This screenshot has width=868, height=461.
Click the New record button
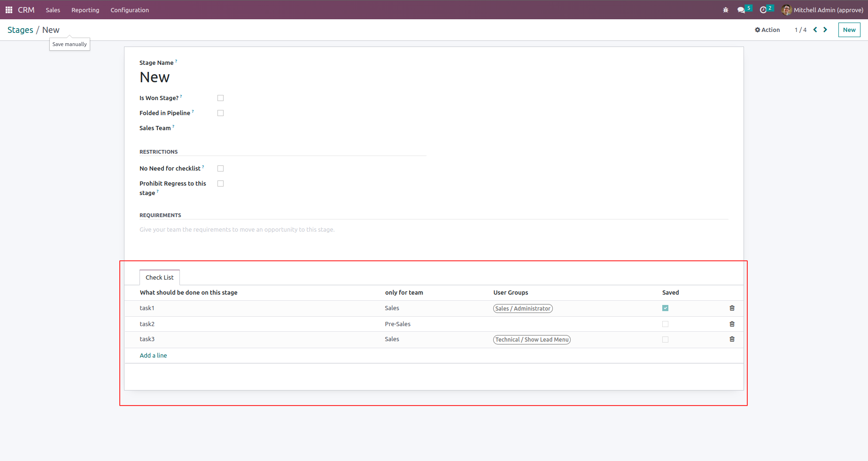(x=849, y=30)
